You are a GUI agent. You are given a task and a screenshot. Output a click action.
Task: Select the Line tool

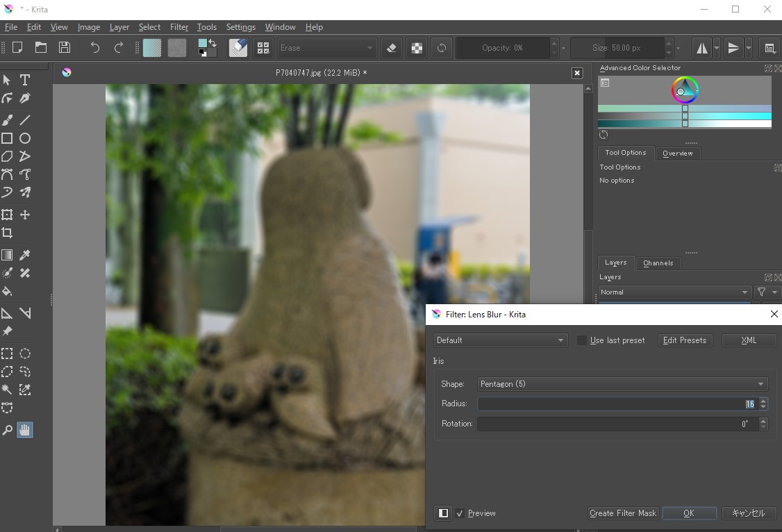coord(25,120)
